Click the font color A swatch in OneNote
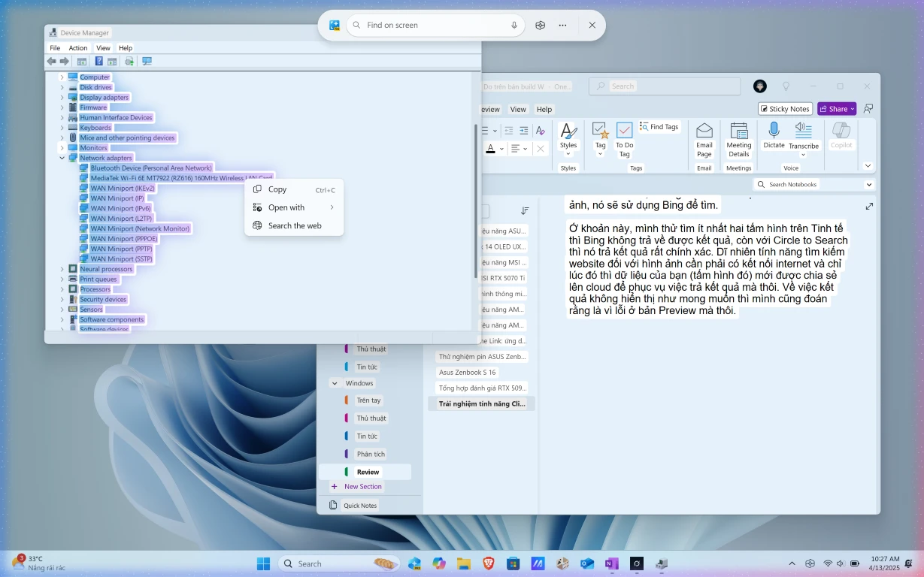924x577 pixels. coord(490,149)
